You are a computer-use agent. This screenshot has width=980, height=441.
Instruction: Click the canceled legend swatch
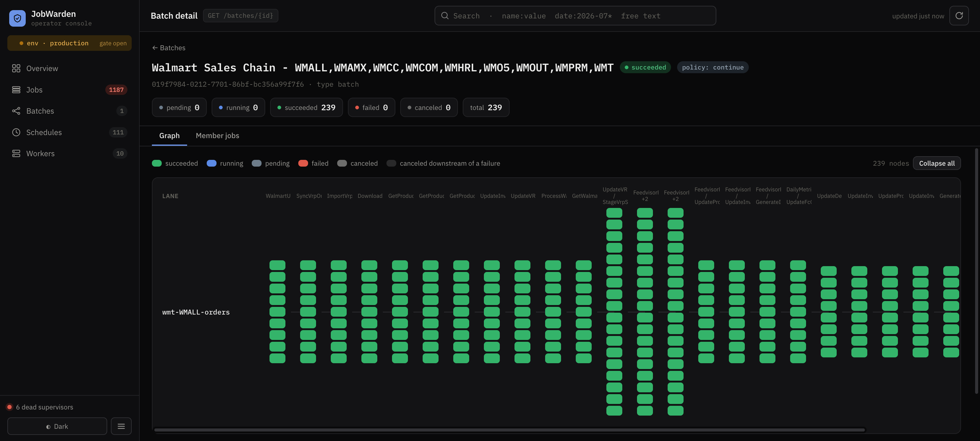point(342,163)
